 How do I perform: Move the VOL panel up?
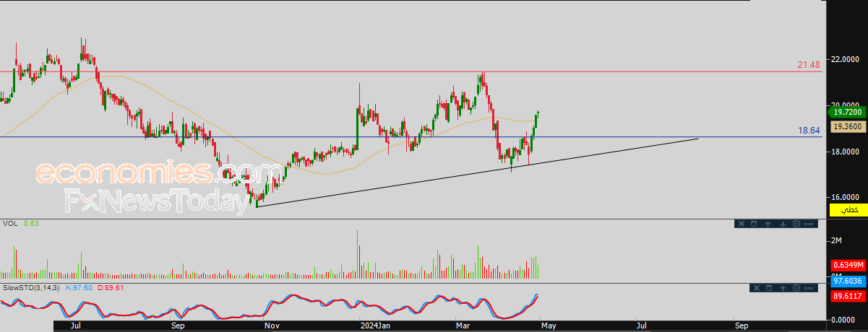tap(768, 224)
